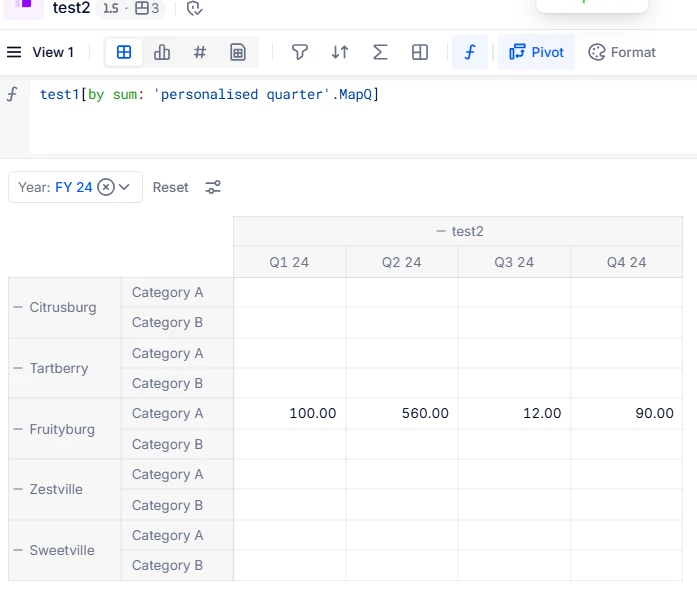Expand the Year filter dropdown
The width and height of the screenshot is (697, 592).
[125, 187]
